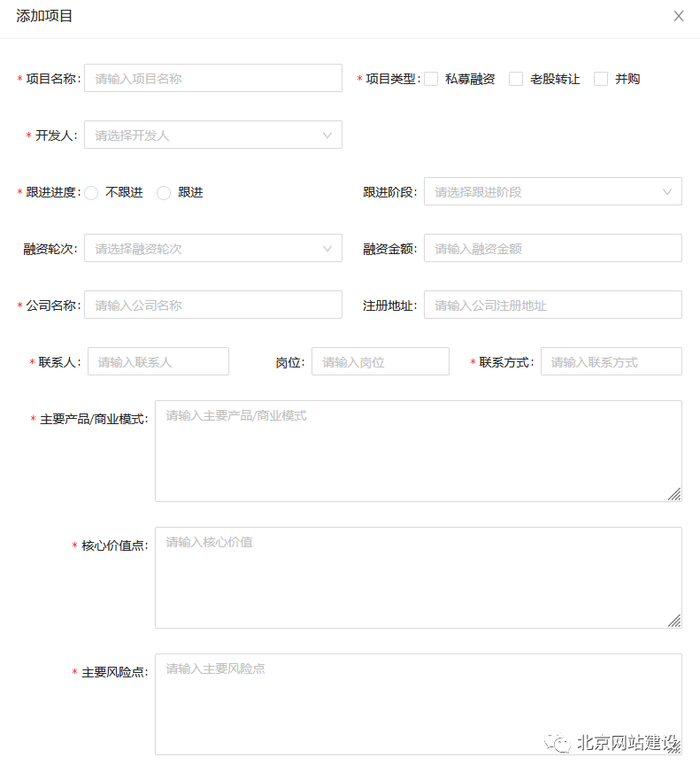Select the 不跟进 radio button
Viewport: 700px width, 773px height.
click(91, 193)
